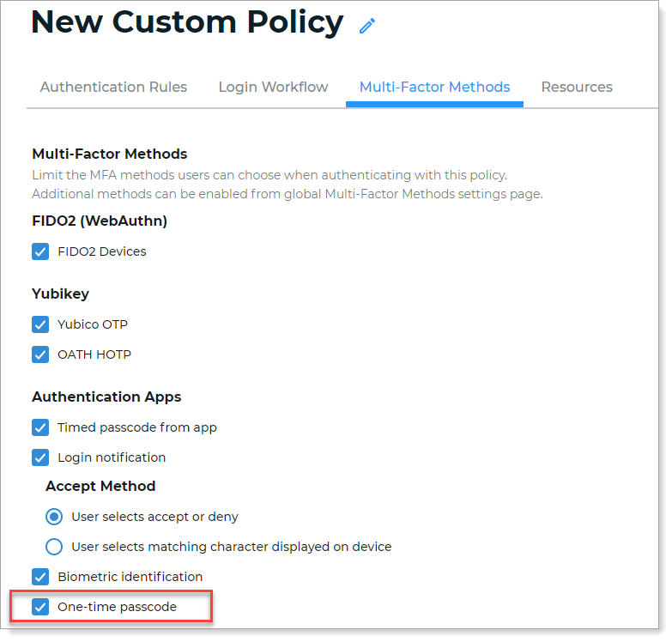Screen dimensions: 672x642
Task: Click the Biometric identification label
Action: point(130,577)
